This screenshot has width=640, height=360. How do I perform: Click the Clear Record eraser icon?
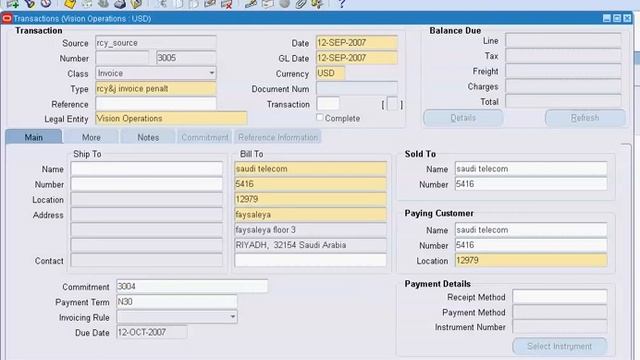210,4
